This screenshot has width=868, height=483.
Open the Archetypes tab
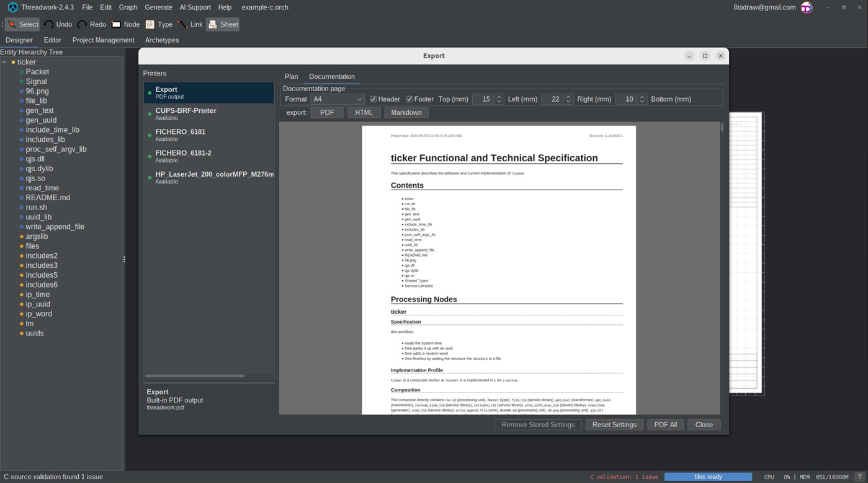(162, 40)
